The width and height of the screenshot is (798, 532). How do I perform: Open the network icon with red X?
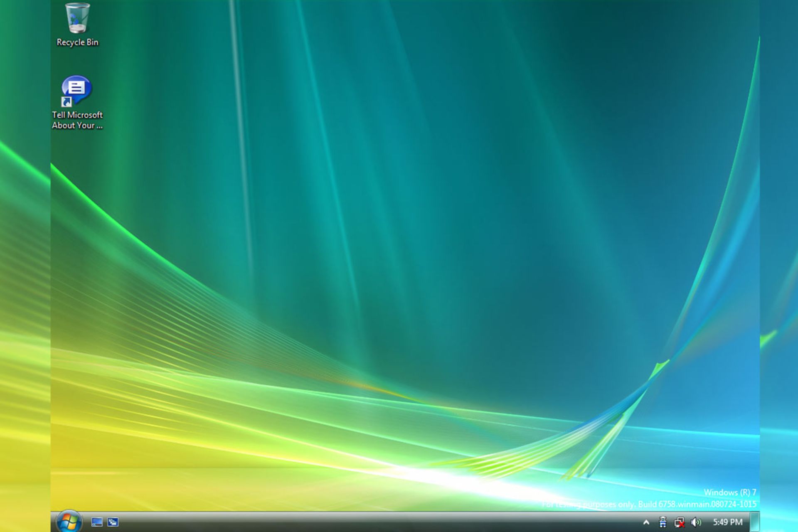coord(680,522)
